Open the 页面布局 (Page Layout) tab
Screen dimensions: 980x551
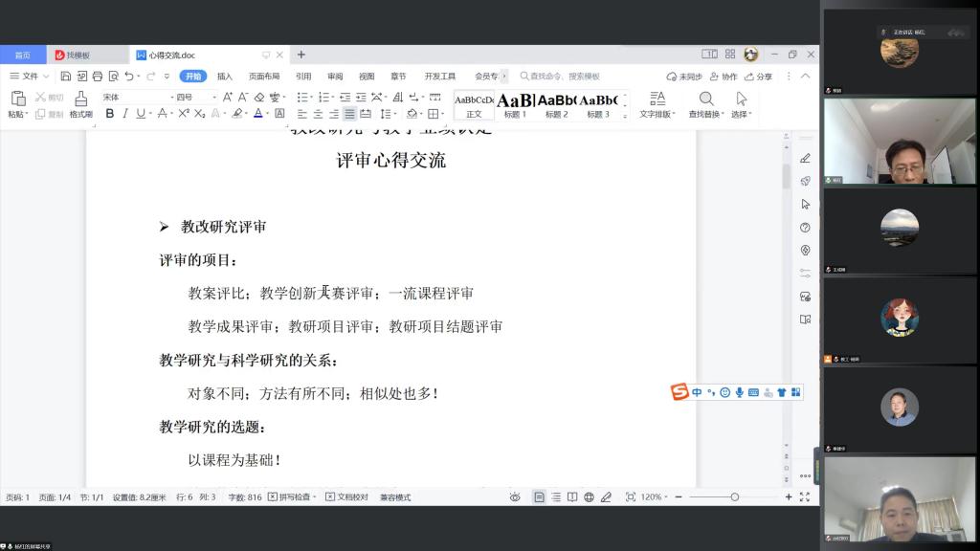click(x=264, y=77)
